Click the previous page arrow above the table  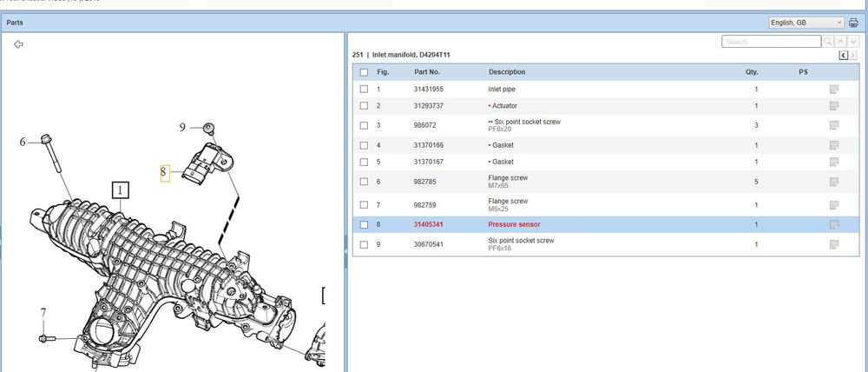843,56
